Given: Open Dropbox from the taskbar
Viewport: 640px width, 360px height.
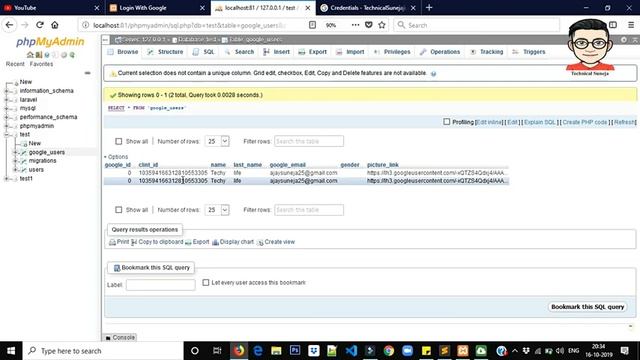Looking at the screenshot, I should click(x=313, y=351).
